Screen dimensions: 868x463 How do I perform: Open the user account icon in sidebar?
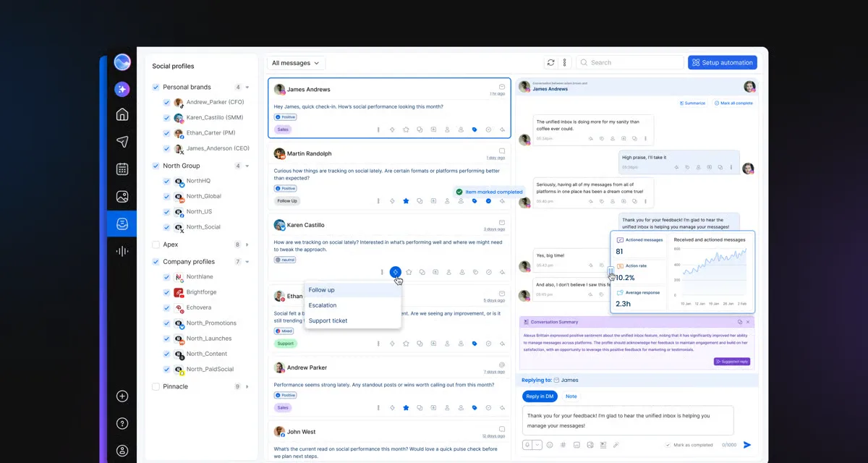(x=122, y=451)
